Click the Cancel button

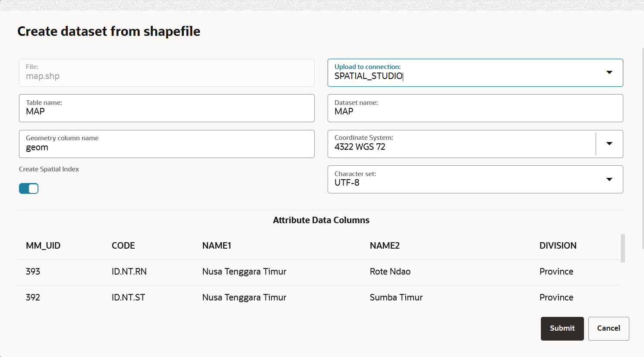[x=609, y=329]
